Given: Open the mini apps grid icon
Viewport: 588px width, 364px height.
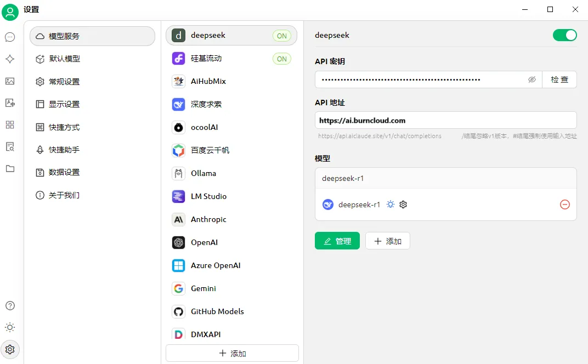Looking at the screenshot, I should point(10,125).
